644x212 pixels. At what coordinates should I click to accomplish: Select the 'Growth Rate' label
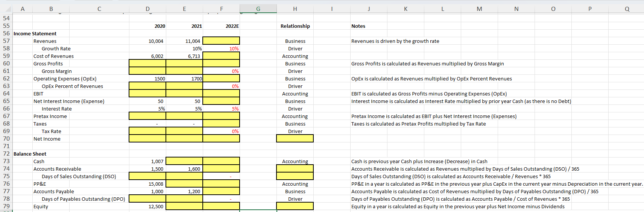(56, 48)
